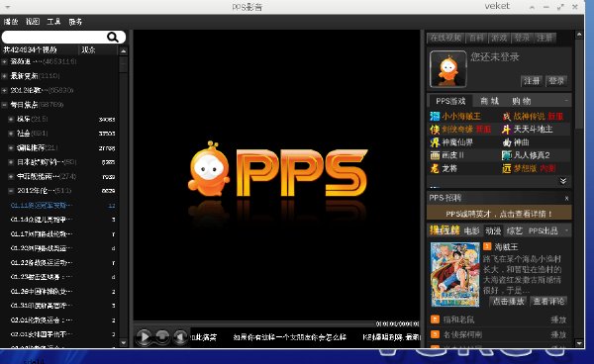Open the 视图 menu
This screenshot has width=594, height=364.
(x=33, y=22)
